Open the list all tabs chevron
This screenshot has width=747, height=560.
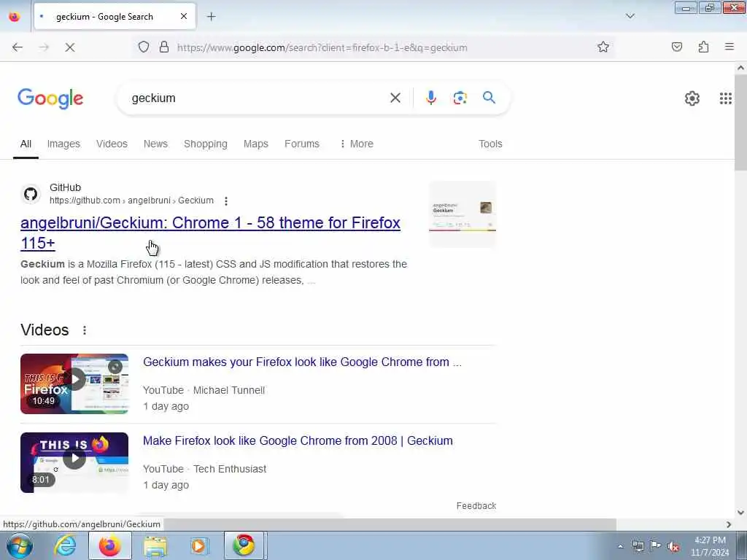630,16
